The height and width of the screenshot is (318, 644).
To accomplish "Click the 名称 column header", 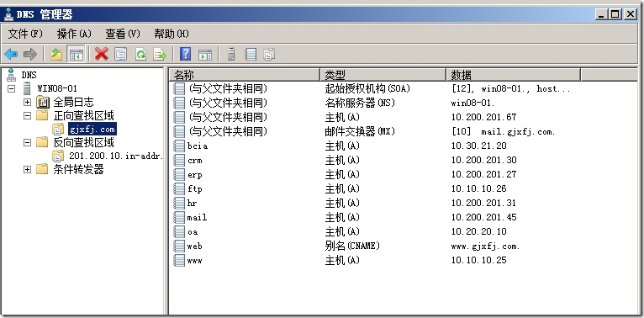I will tap(245, 75).
